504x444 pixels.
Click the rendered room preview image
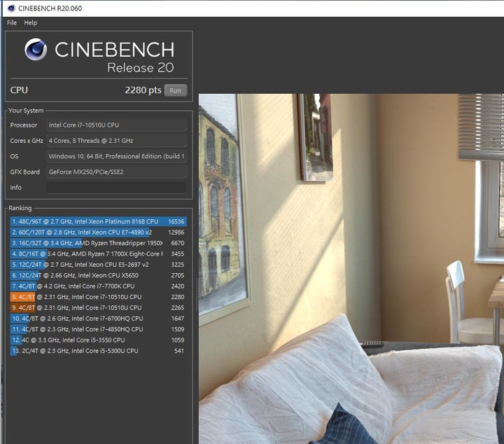(x=351, y=269)
